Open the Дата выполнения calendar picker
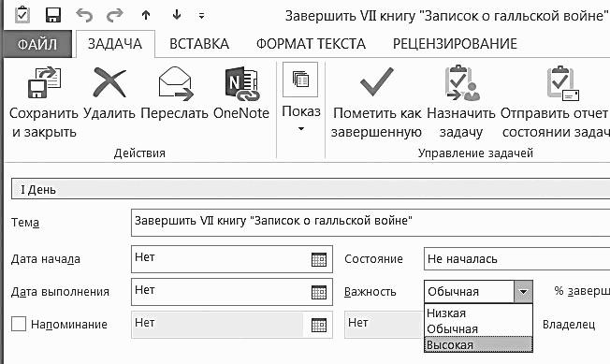 click(x=319, y=292)
